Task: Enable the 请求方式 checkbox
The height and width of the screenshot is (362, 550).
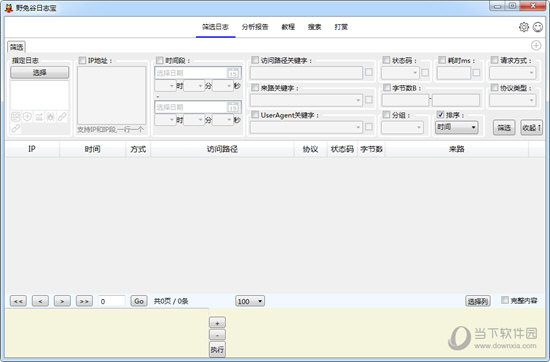Action: 494,60
